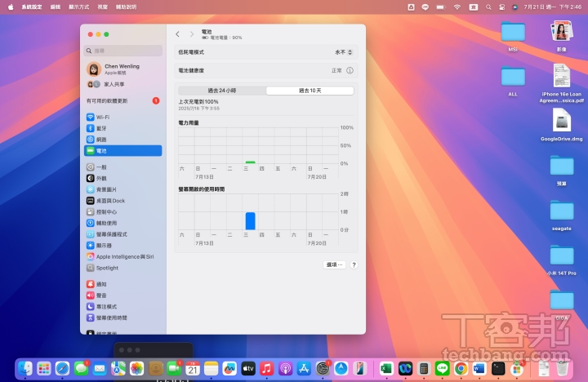Open Google Chrome from the Dock
The image size is (588, 382).
[461, 369]
